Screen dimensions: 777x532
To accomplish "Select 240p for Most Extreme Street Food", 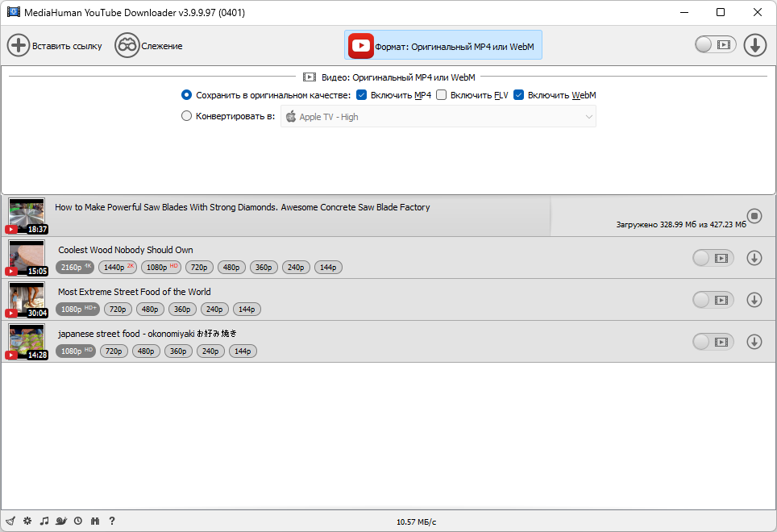I will 214,309.
